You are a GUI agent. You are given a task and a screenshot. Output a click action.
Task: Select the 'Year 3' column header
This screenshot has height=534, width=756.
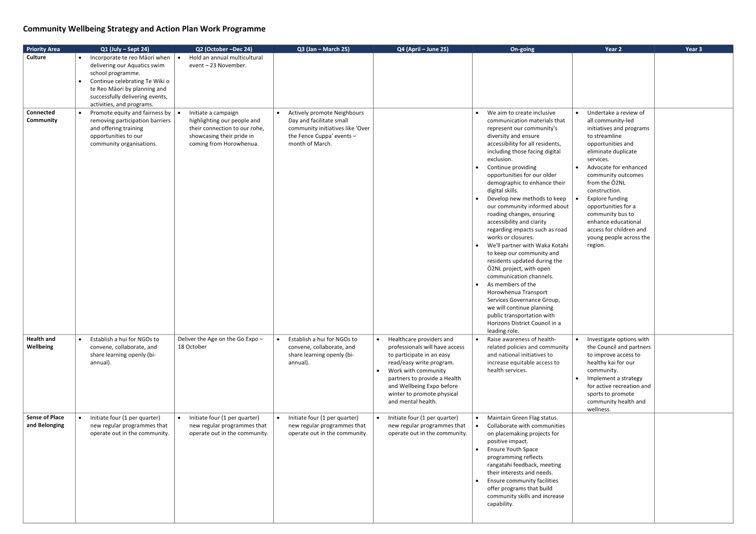[x=694, y=49]
